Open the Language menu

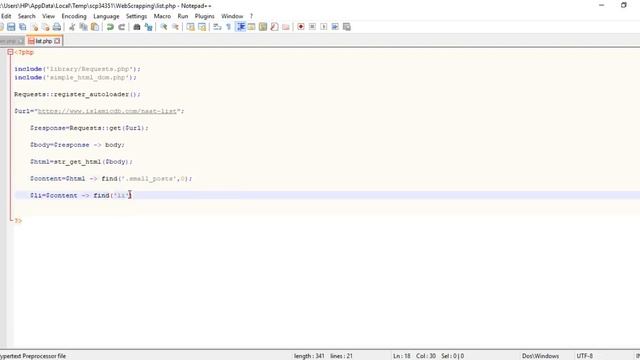tap(106, 16)
